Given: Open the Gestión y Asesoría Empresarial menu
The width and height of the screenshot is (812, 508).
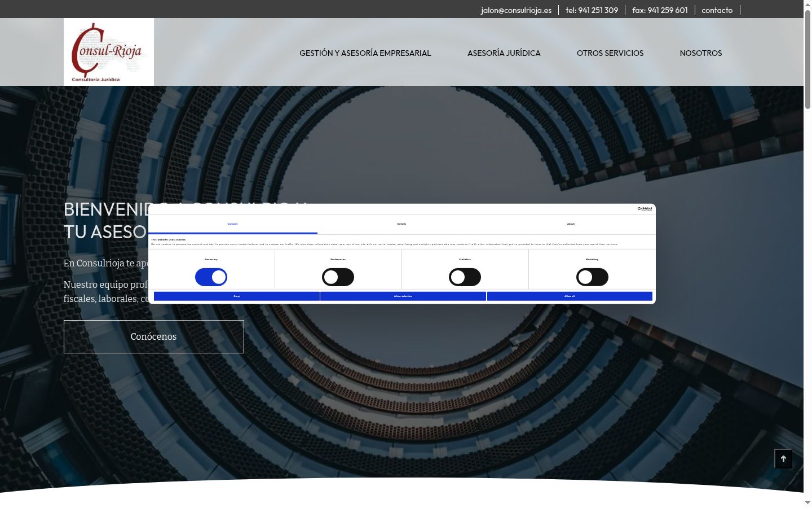Looking at the screenshot, I should (x=365, y=53).
